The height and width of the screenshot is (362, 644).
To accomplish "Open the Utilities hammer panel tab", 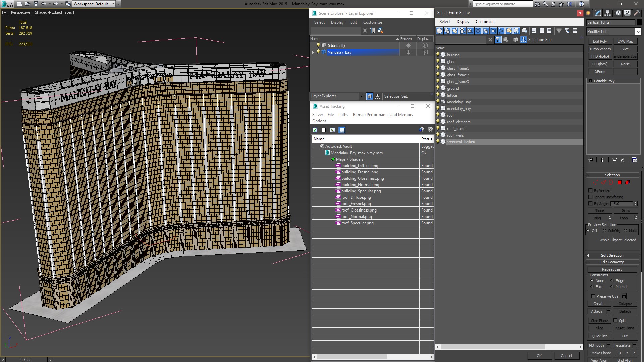I will click(x=637, y=13).
